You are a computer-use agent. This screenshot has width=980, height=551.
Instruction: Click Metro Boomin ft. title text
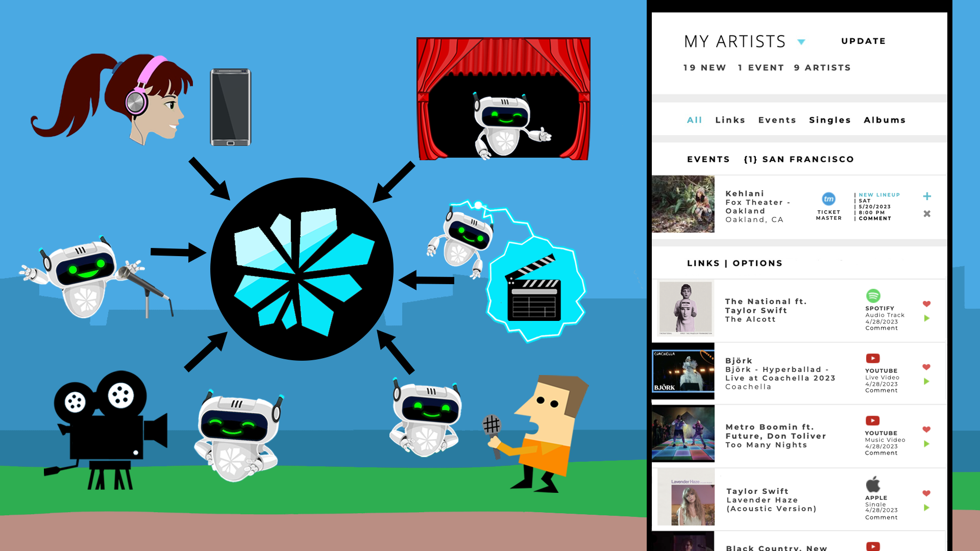click(770, 427)
